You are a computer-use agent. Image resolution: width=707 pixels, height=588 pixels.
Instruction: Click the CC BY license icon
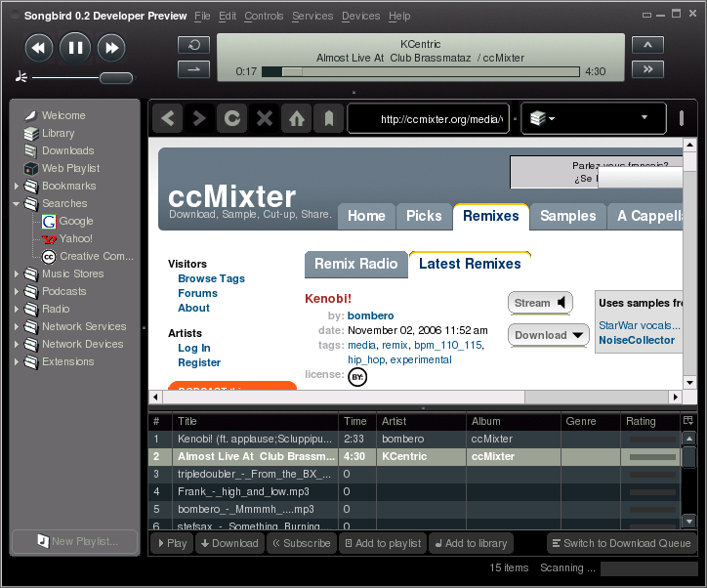click(357, 377)
